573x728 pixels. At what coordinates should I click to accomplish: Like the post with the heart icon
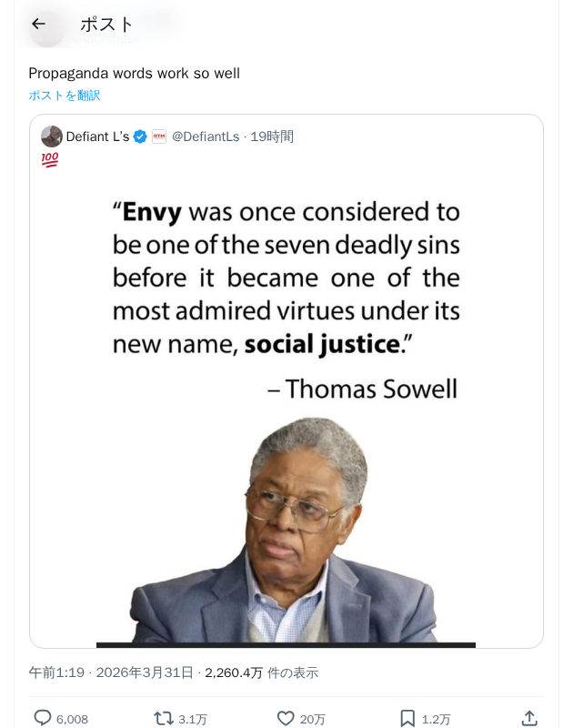(x=286, y=718)
